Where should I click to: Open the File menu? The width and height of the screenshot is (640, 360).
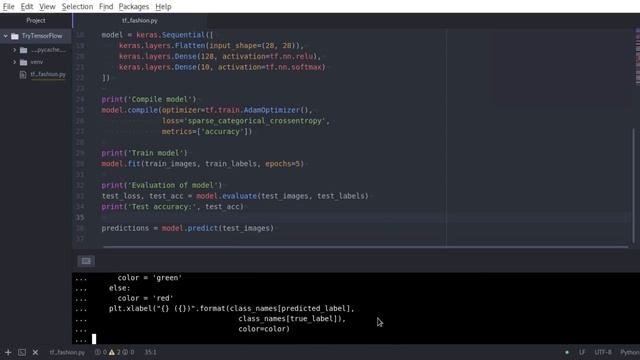(8, 7)
